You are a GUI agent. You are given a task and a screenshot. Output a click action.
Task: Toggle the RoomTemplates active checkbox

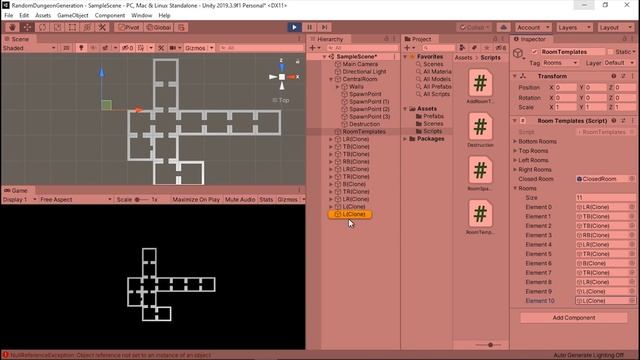(x=534, y=52)
